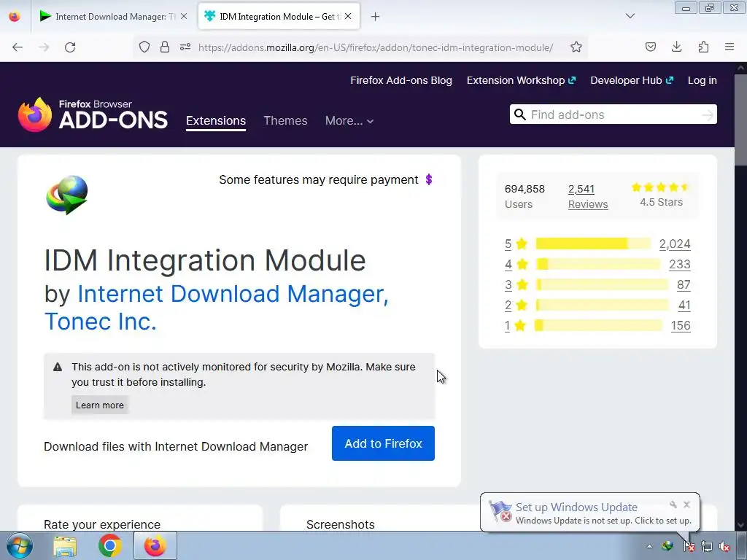747x560 pixels.
Task: Open the Extensions puzzle piece icon
Action: coord(703,47)
